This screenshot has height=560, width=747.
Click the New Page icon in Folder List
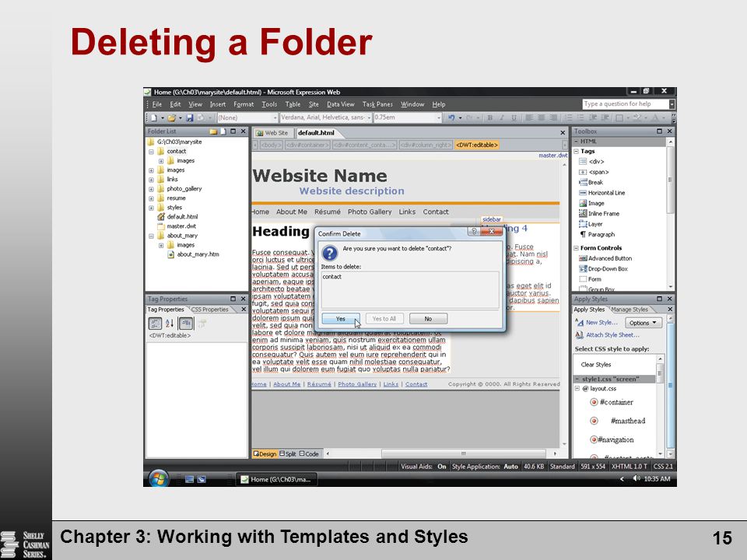tap(223, 131)
